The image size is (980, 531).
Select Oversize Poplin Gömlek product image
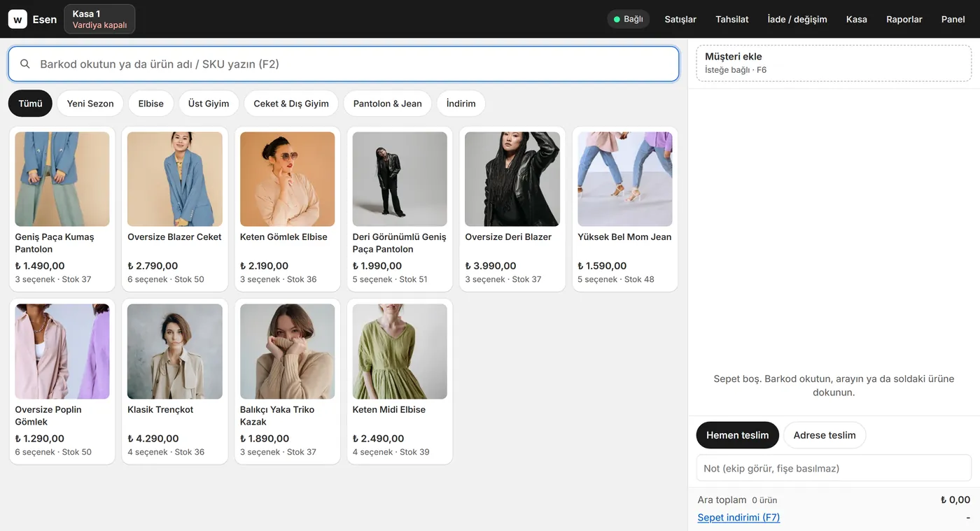[x=62, y=351]
